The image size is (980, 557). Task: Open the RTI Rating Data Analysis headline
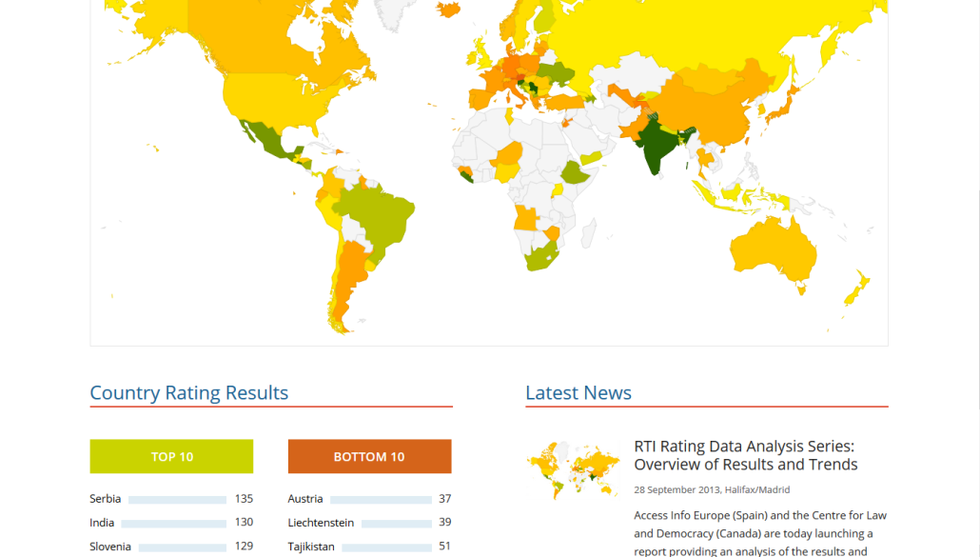tap(745, 455)
